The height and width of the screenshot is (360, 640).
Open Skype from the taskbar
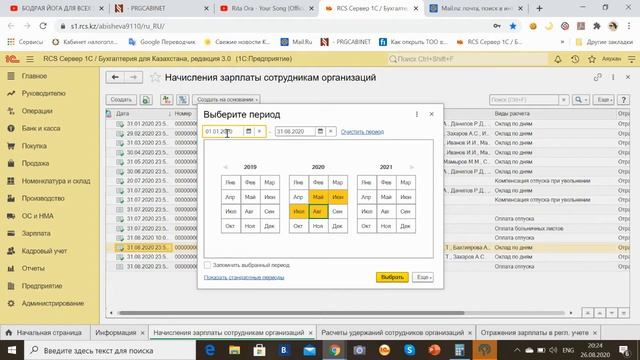(x=409, y=350)
